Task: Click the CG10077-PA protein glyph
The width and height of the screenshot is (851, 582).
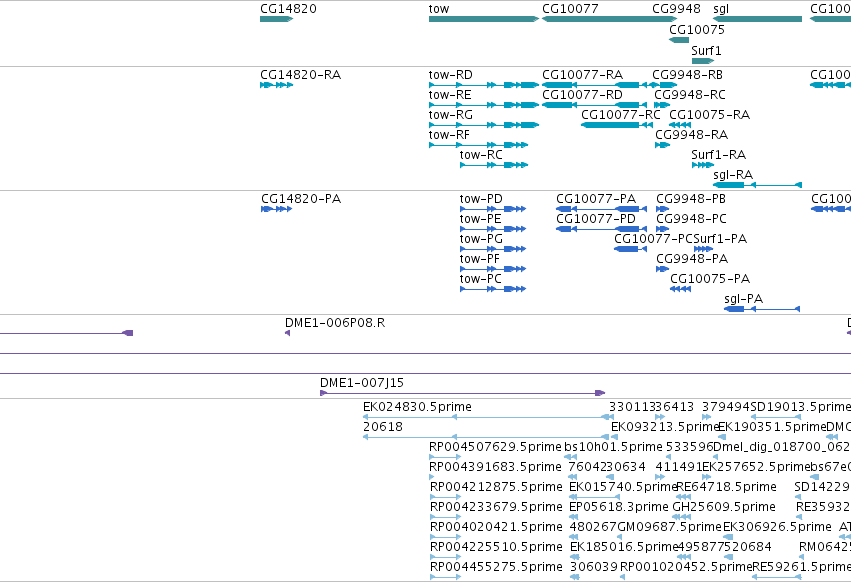Action: click(x=601, y=209)
